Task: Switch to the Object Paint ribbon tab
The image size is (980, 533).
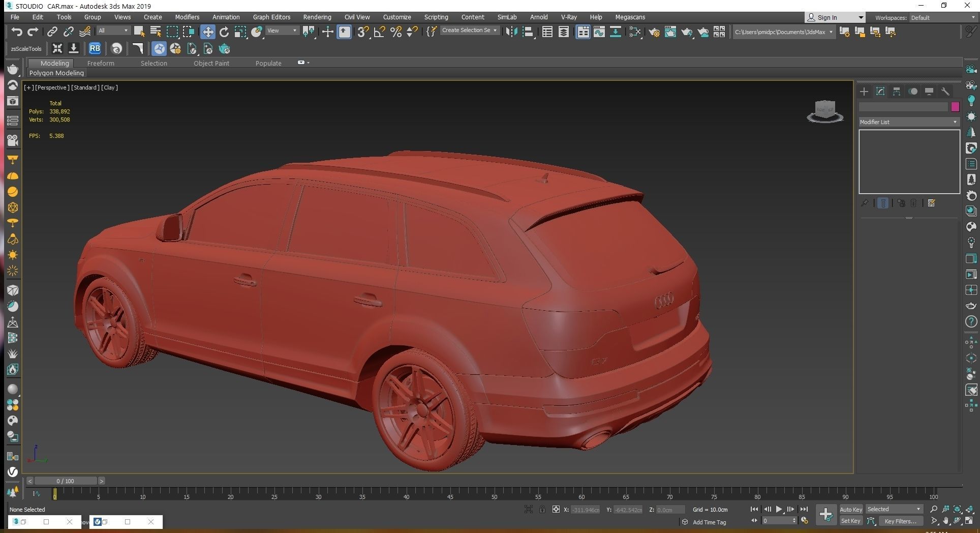Action: coord(211,63)
